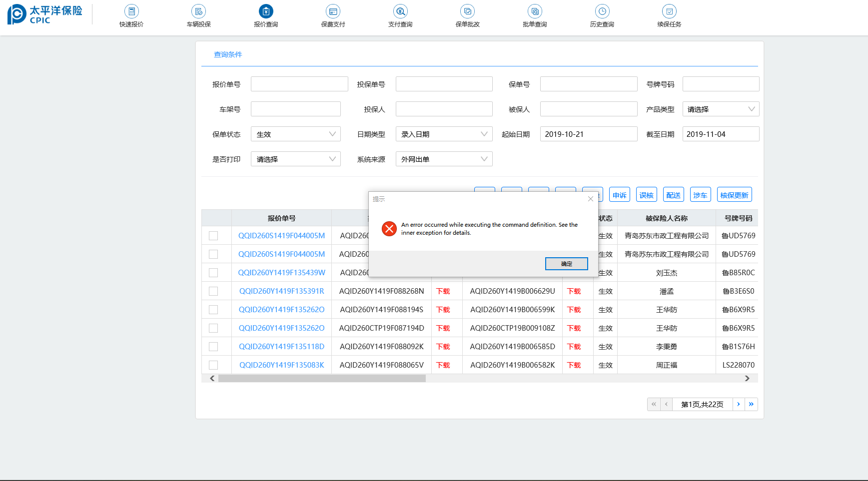The height and width of the screenshot is (481, 868).
Task: Click the horizontal scrollbar under the table
Action: pyautogui.click(x=322, y=379)
